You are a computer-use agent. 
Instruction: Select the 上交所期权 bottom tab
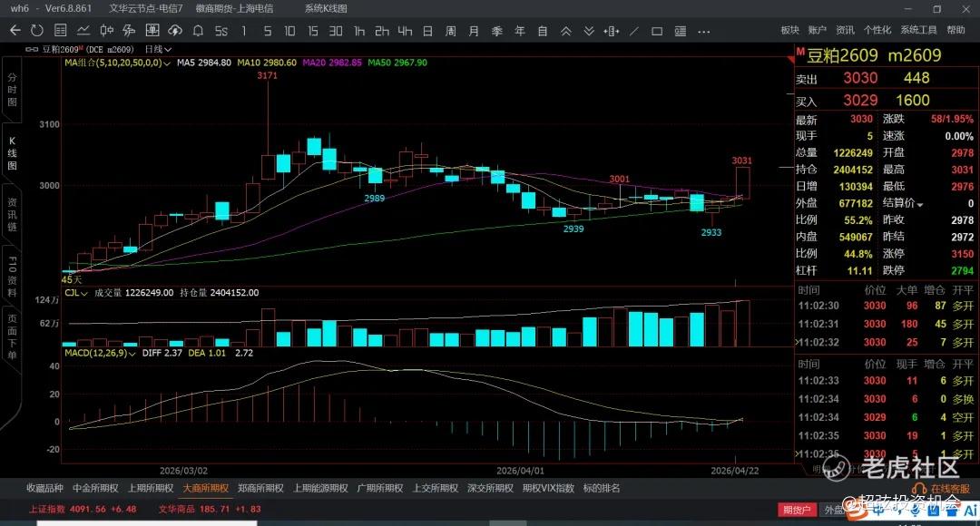click(x=435, y=488)
